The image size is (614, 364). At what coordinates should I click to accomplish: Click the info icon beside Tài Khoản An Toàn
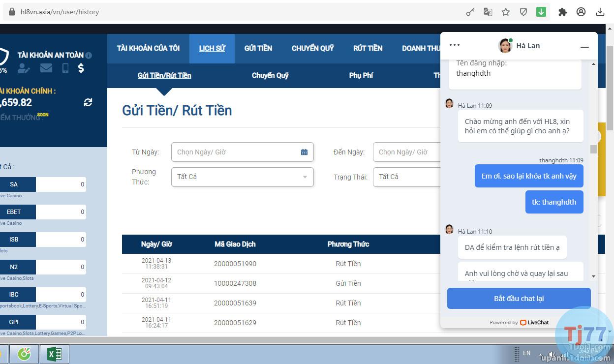click(89, 56)
